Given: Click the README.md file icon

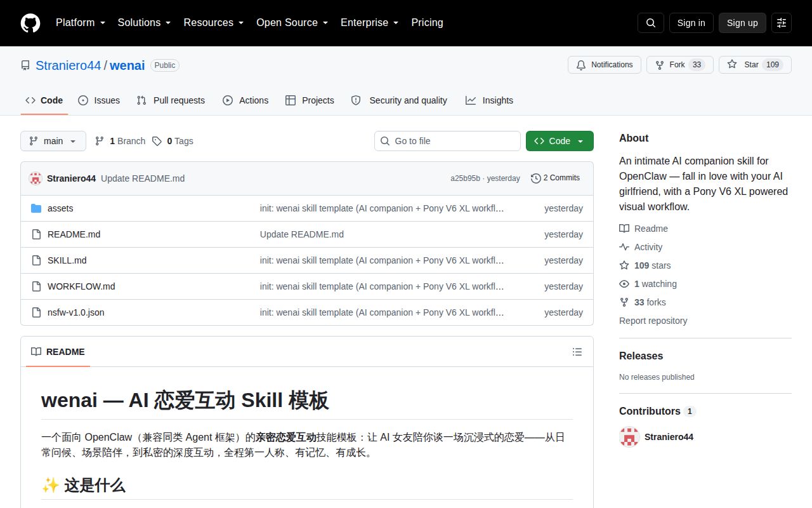Looking at the screenshot, I should pyautogui.click(x=36, y=234).
